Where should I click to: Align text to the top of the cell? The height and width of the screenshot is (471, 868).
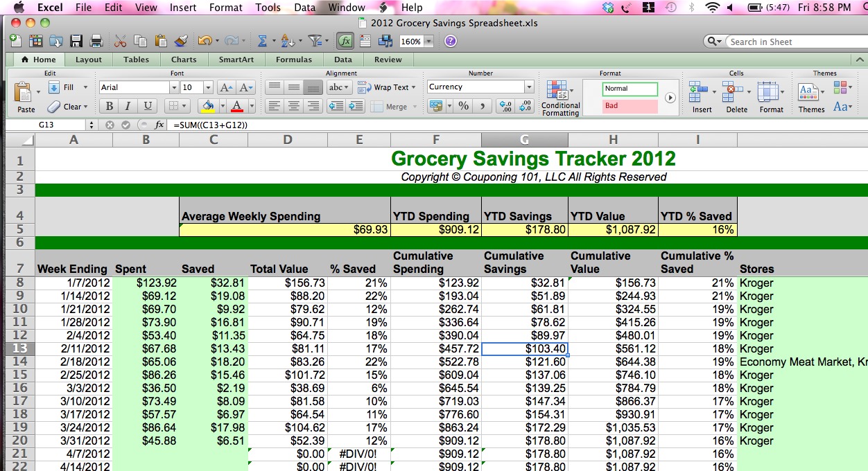[x=275, y=87]
